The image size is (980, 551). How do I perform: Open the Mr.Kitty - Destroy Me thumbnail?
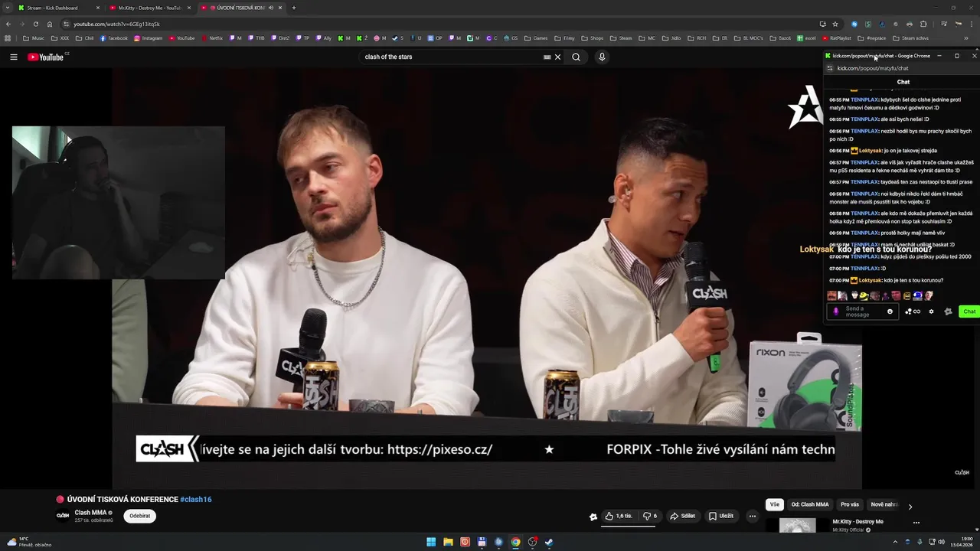tap(798, 526)
